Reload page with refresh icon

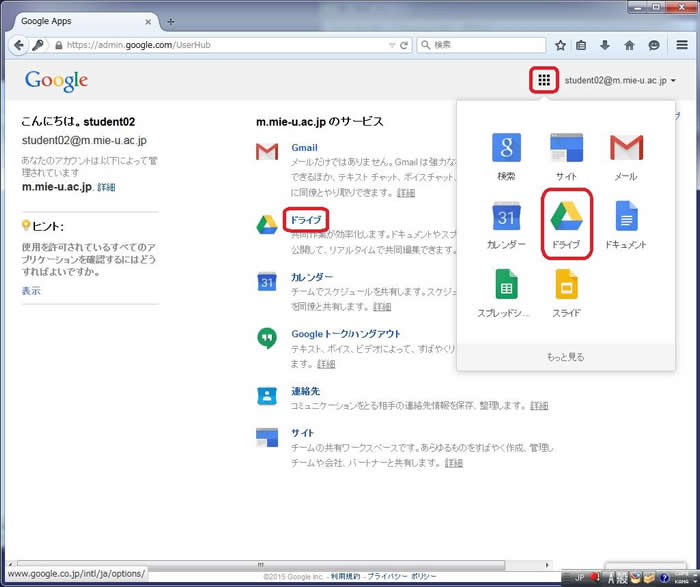coord(404,45)
